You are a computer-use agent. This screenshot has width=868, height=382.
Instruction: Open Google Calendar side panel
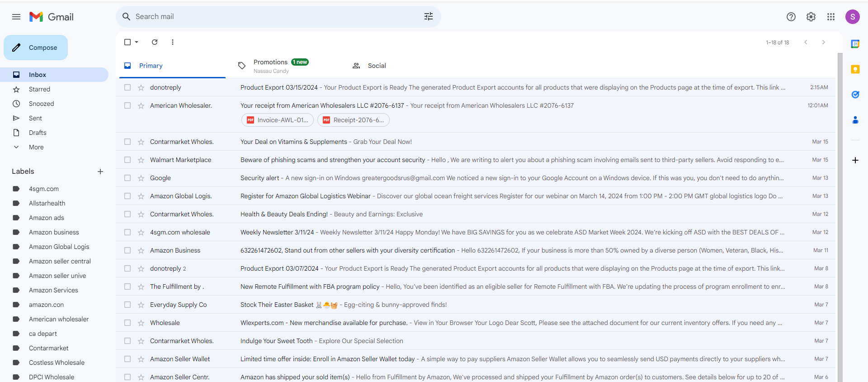coord(855,44)
